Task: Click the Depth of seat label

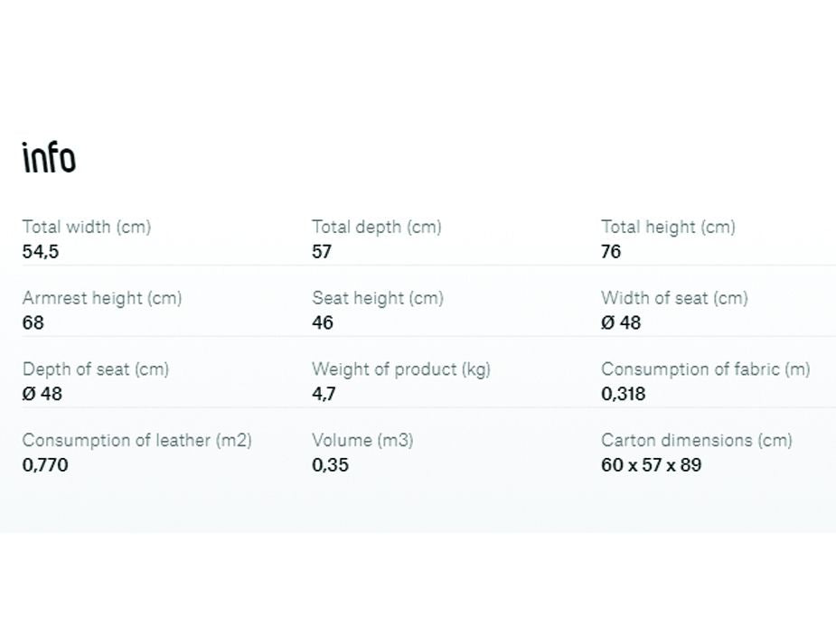Action: (x=96, y=369)
